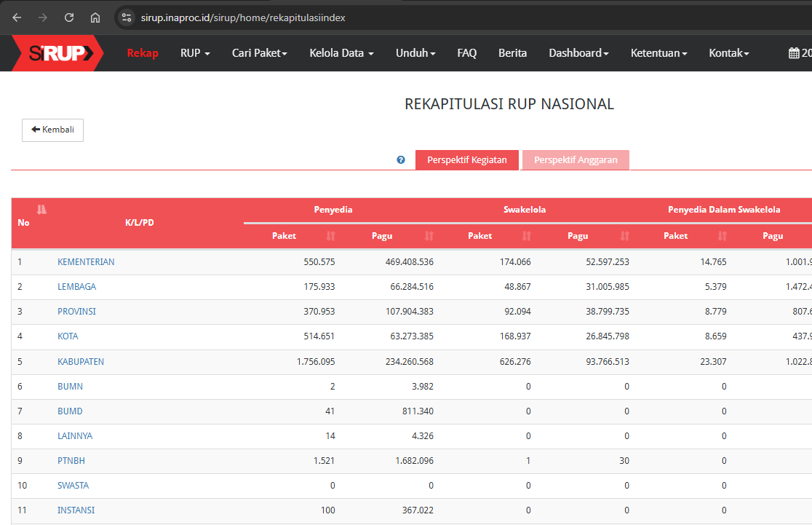Screen dimensions: 812x525
Task: Open the BUMD link
Action: pyautogui.click(x=70, y=411)
